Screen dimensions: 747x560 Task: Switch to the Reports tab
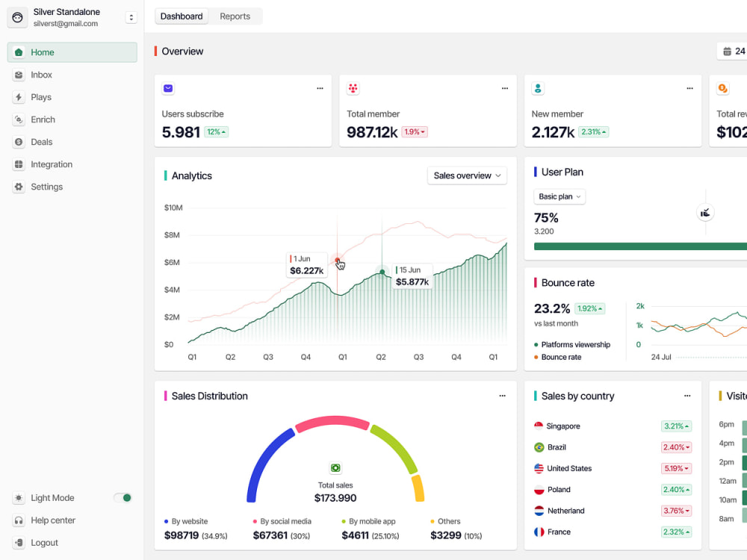click(235, 16)
